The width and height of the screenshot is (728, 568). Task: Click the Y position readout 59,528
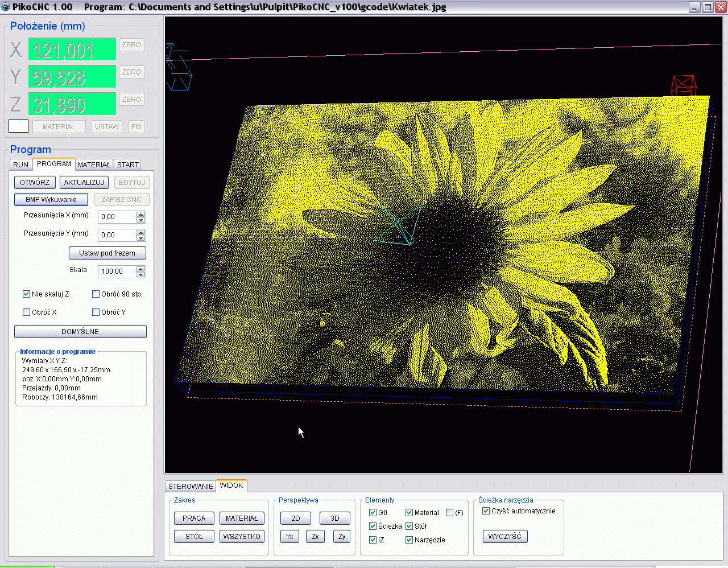click(72, 77)
